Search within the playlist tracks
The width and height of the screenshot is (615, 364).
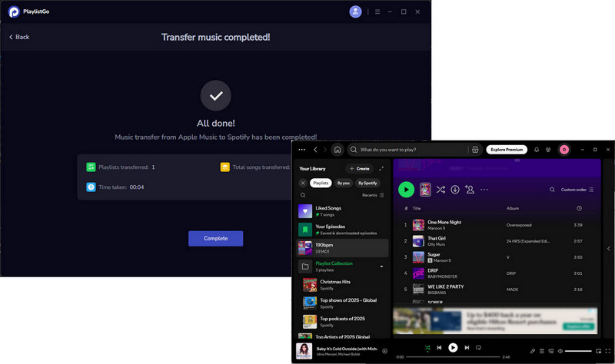[x=552, y=190]
